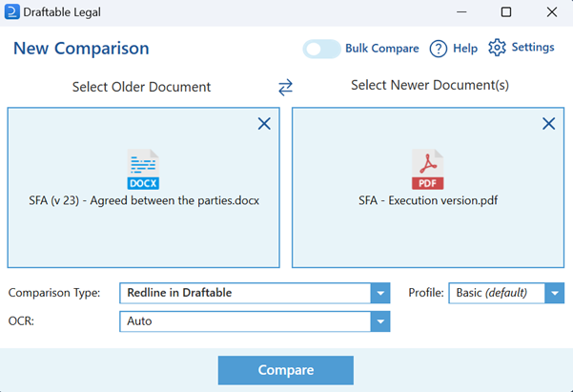This screenshot has height=392, width=573.
Task: Toggle the Bulk Compare switch on
Action: pos(321,49)
